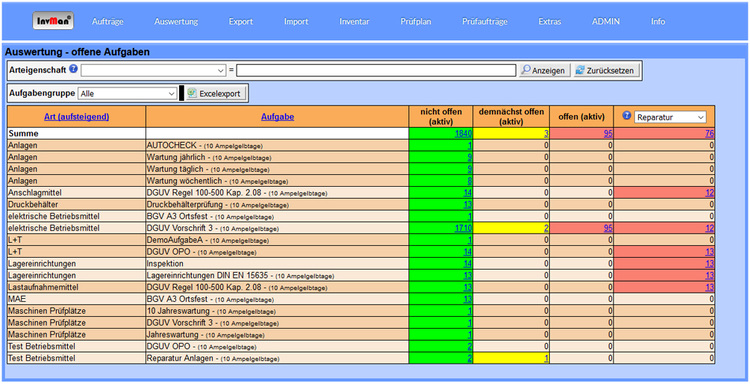Click the Excelexport button

(x=216, y=93)
